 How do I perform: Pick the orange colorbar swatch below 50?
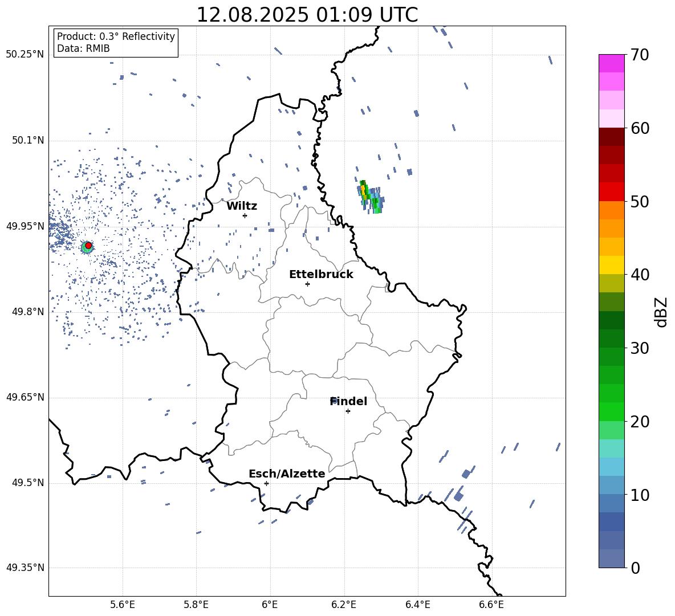(611, 210)
